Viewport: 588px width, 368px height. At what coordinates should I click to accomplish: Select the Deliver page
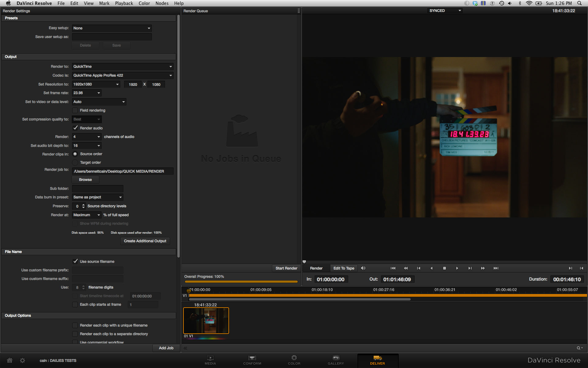(x=377, y=360)
